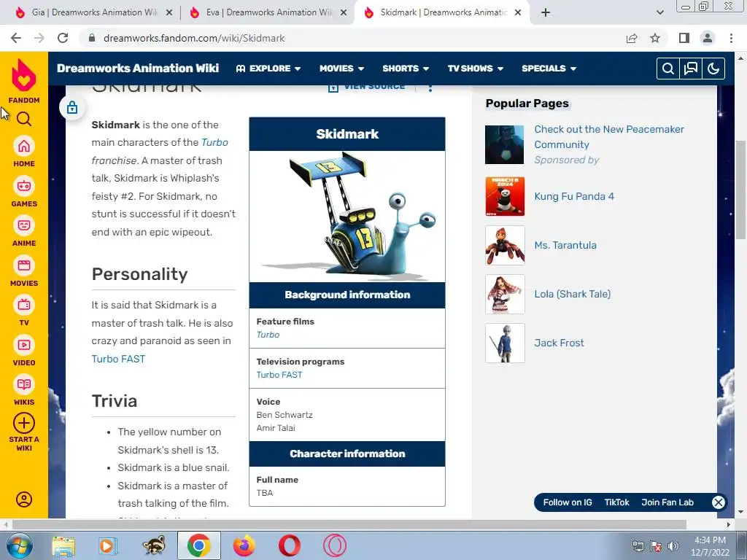Reload the page
The width and height of the screenshot is (747, 560).
point(63,38)
